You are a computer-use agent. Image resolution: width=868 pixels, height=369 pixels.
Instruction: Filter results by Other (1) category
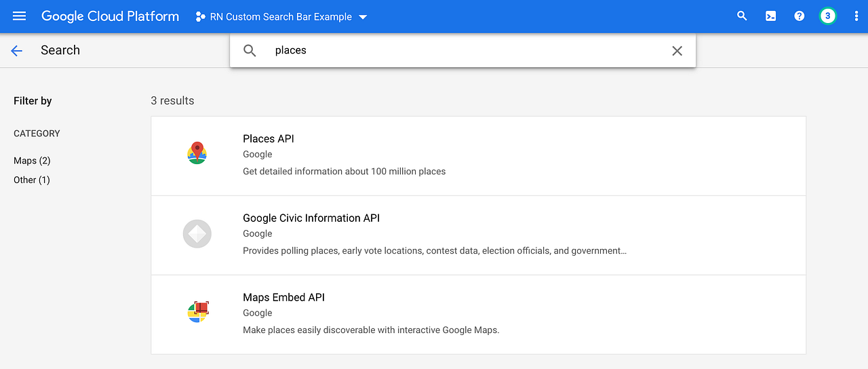[32, 180]
